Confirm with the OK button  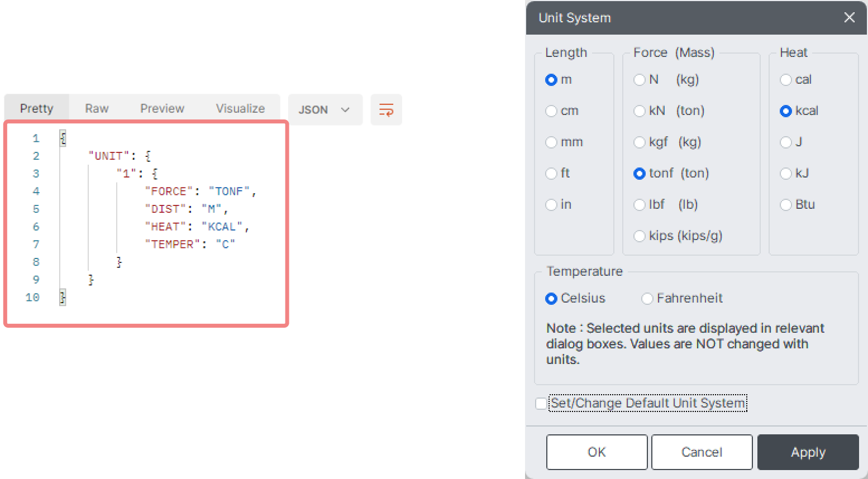coord(597,452)
